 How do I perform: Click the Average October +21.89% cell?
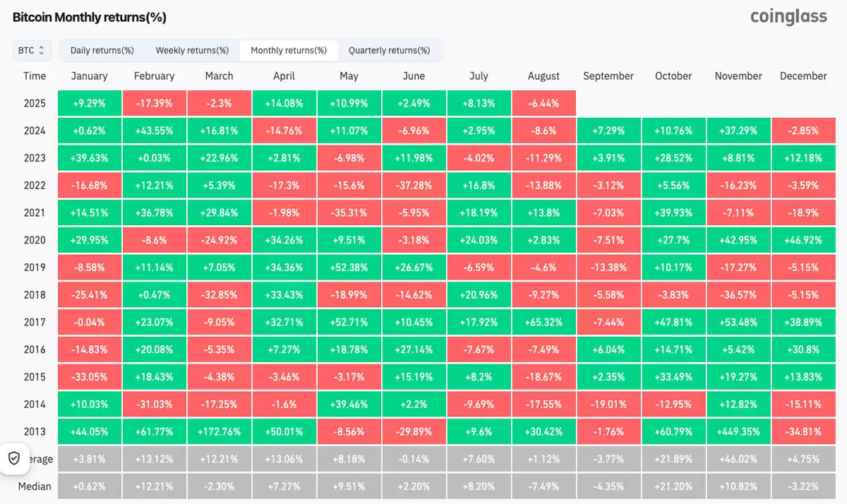point(673,458)
